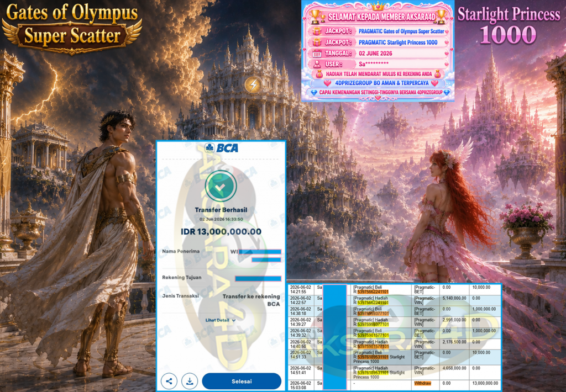Click the '2,991,000.00' win amount
The height and width of the screenshot is (392, 566).
[x=454, y=320]
